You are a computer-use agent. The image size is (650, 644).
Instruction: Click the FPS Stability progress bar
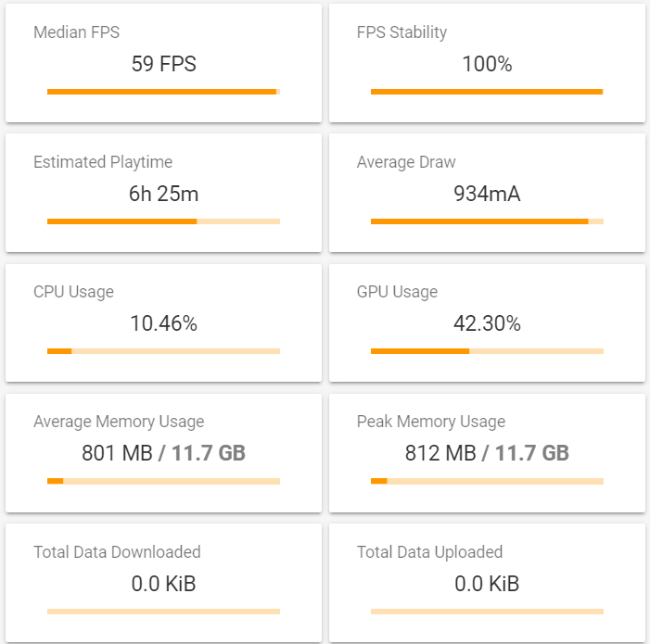tap(487, 92)
